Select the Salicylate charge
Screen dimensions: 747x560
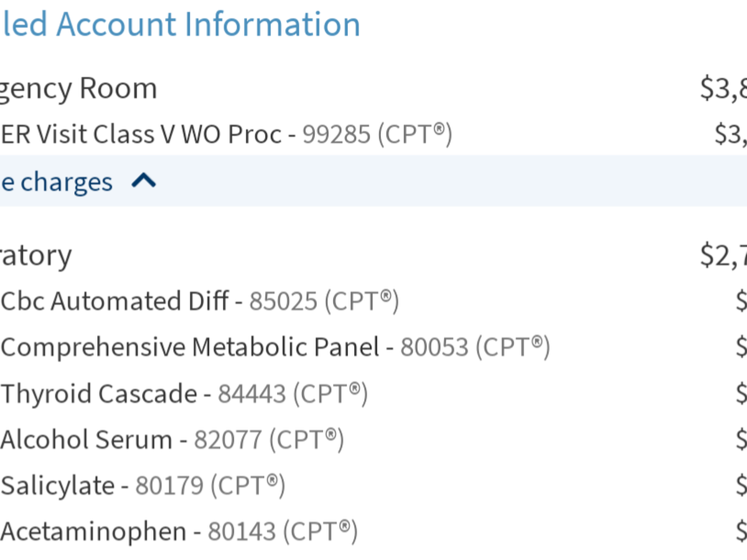tap(58, 485)
